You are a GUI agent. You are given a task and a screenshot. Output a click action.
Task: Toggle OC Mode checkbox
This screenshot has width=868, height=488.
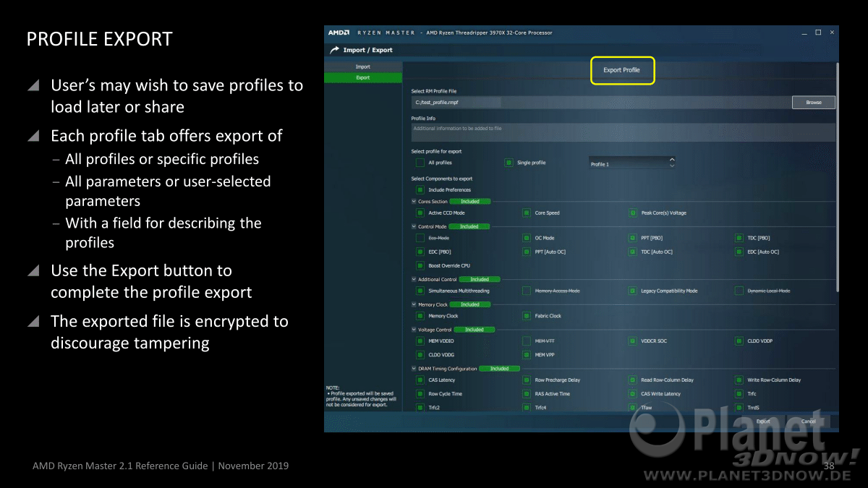tap(527, 238)
